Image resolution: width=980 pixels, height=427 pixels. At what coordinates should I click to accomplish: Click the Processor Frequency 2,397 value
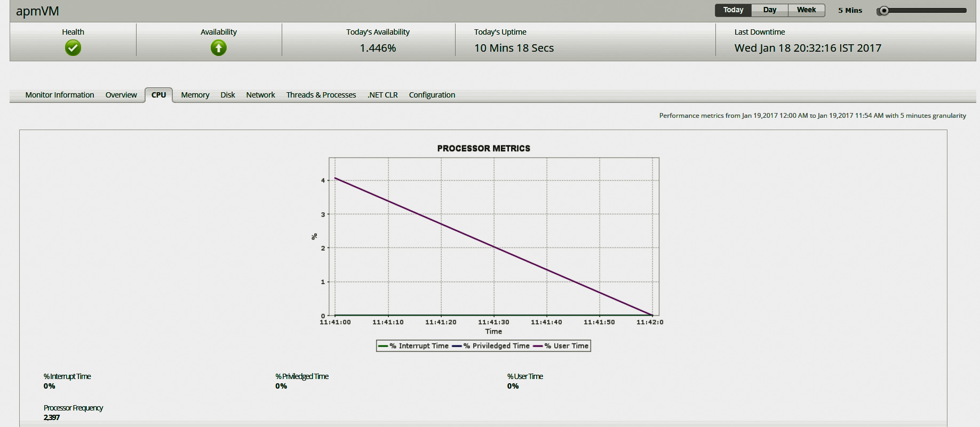click(x=52, y=417)
